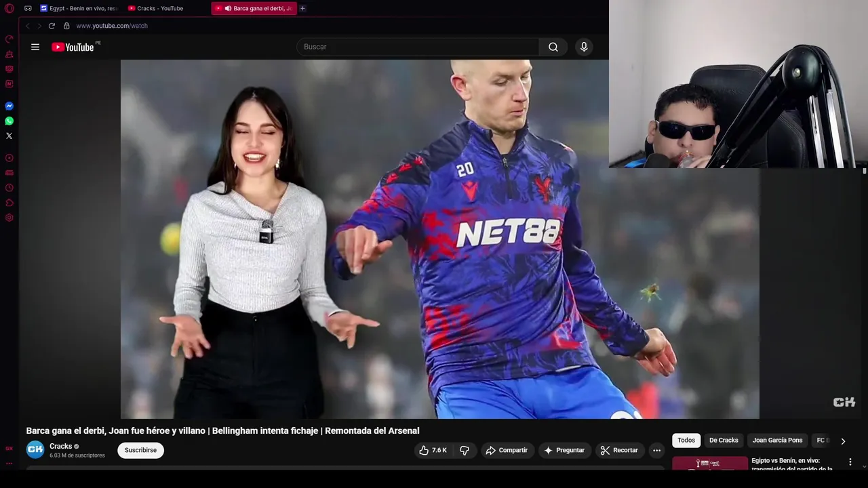Image resolution: width=868 pixels, height=488 pixels.
Task: Open a new browser tab
Action: click(302, 8)
